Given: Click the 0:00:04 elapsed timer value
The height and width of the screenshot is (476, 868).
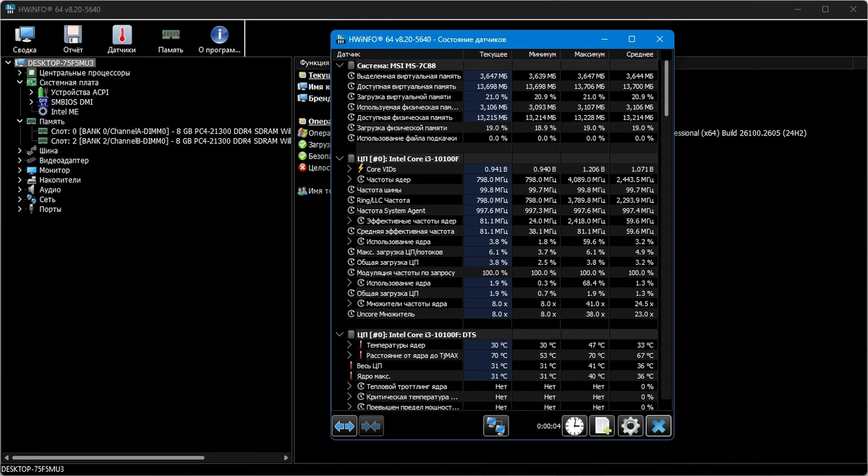Looking at the screenshot, I should click(548, 427).
